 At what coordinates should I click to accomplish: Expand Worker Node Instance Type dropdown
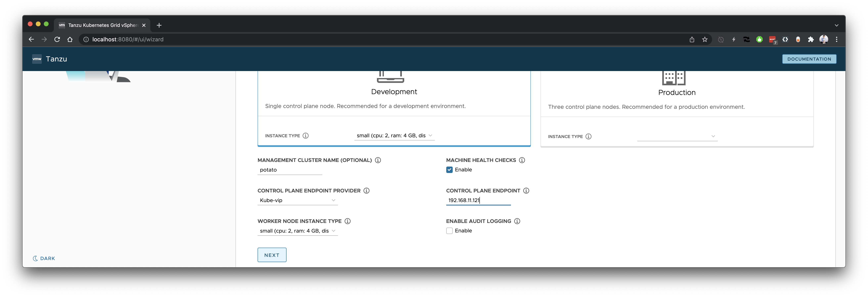click(x=298, y=231)
